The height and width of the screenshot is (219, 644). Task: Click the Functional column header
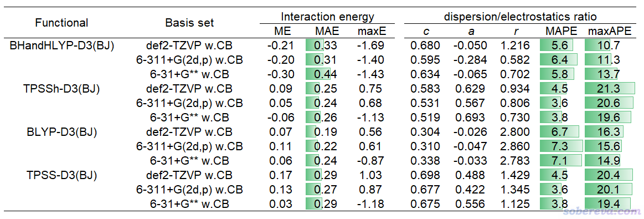pyautogui.click(x=61, y=23)
